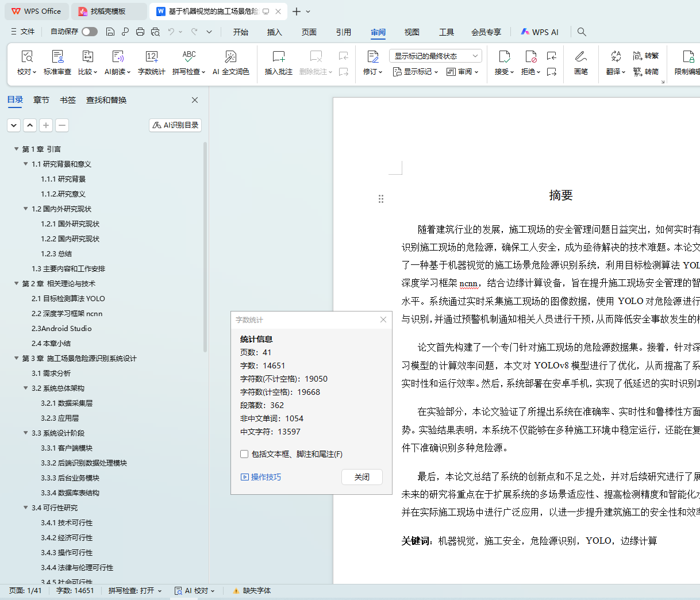
Task: Select 2.2 深度学习框架 ncnn outline entry
Action: coord(67,313)
